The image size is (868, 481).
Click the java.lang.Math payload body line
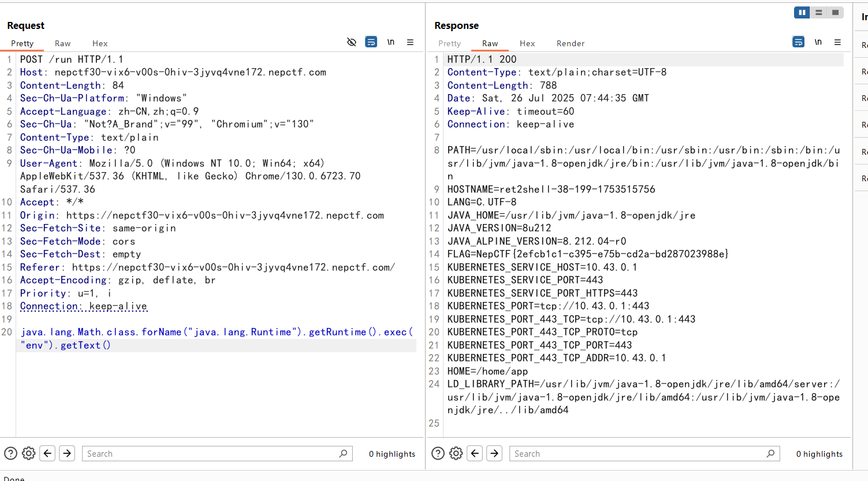[x=217, y=338]
